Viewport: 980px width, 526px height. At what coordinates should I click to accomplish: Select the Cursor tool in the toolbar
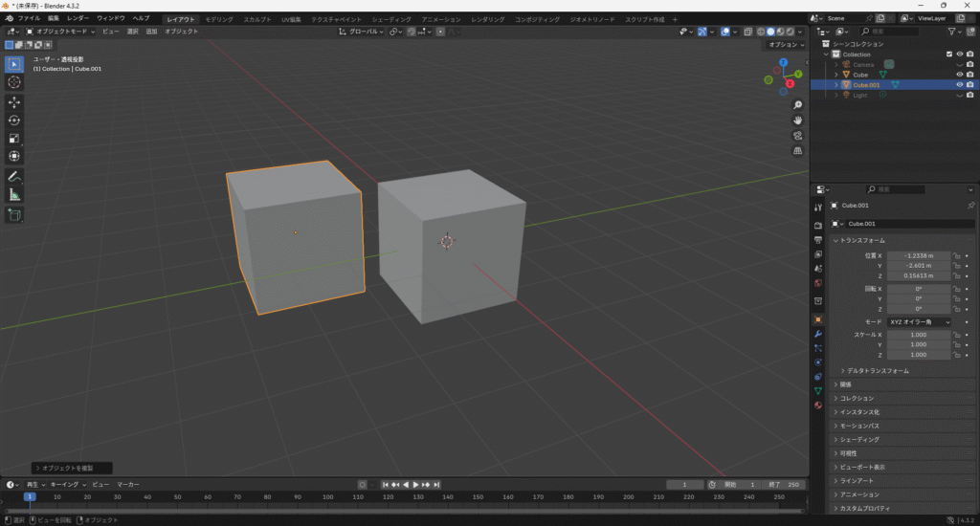pos(13,82)
